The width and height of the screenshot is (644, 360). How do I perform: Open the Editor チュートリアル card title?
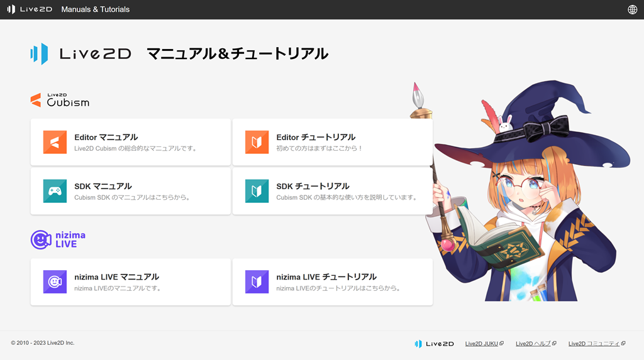(x=316, y=137)
